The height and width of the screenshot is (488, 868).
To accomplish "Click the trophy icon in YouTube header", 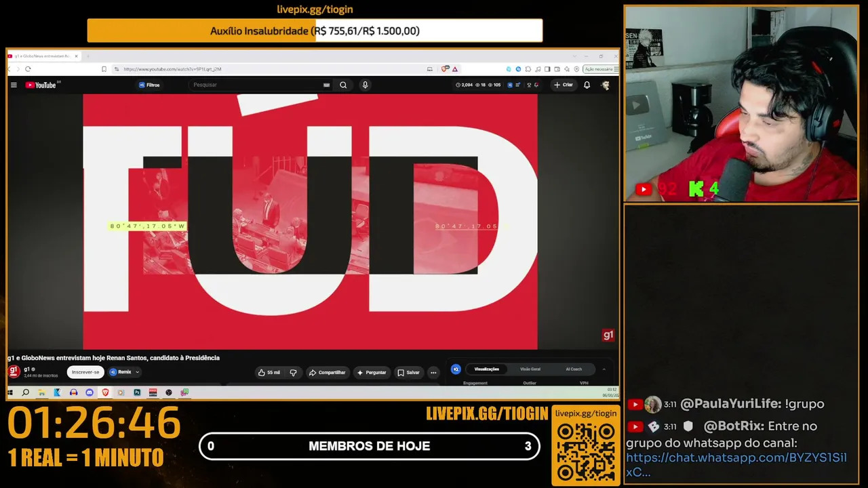I will 528,85.
